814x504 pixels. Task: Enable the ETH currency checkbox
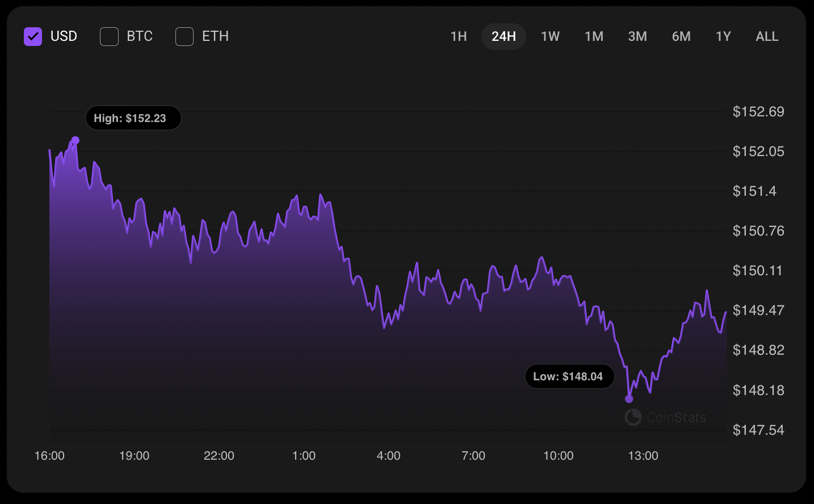pos(184,36)
